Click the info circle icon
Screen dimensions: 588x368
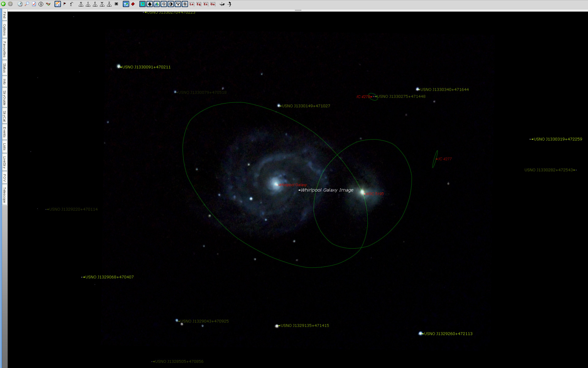(x=41, y=4)
